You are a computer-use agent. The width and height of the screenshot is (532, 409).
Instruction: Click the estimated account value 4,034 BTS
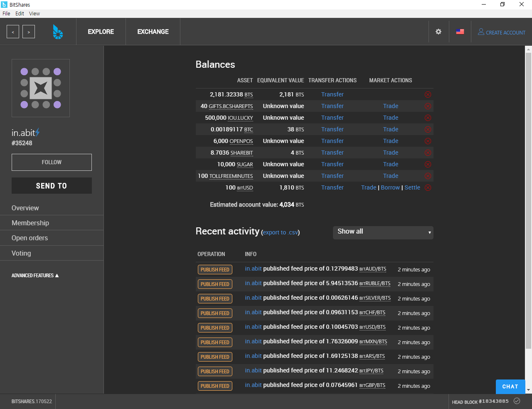point(291,204)
